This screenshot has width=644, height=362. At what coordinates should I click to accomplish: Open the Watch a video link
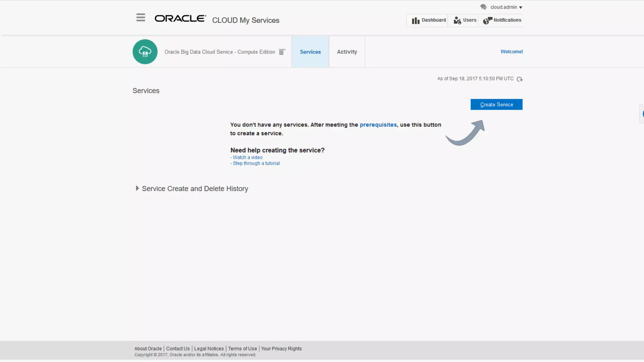click(247, 157)
